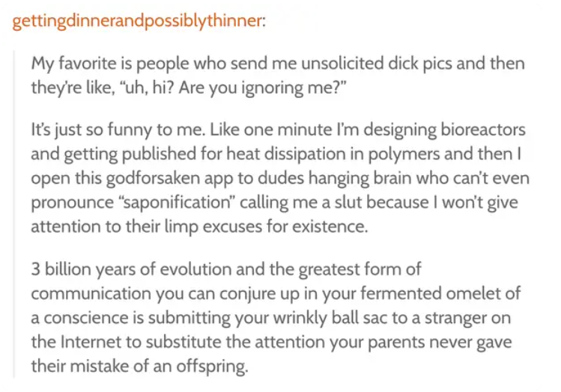Click the phrase "It's just so funny to me."
The width and height of the screenshot is (561, 392).
click(x=118, y=129)
